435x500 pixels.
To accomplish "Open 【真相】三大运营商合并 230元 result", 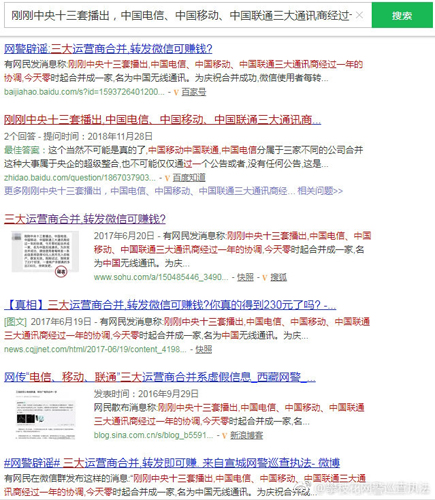I will [x=170, y=305].
